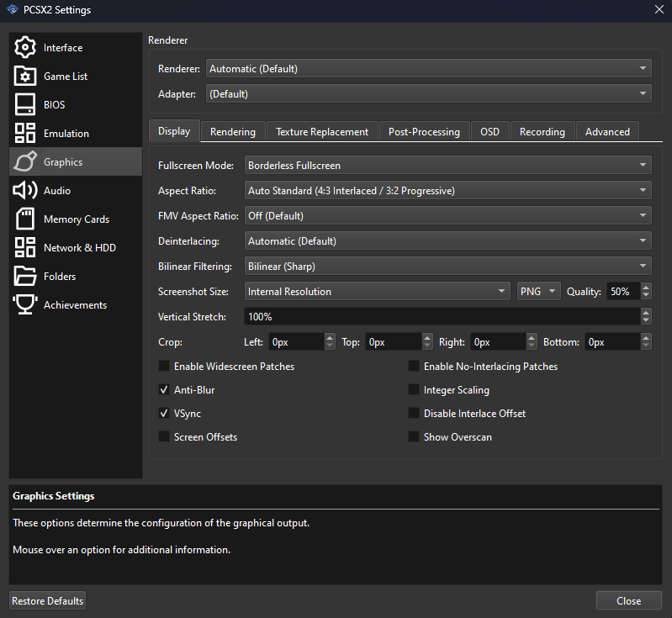Expand the Adapter dropdown
Image resolution: width=672 pixels, height=618 pixels.
tap(429, 94)
